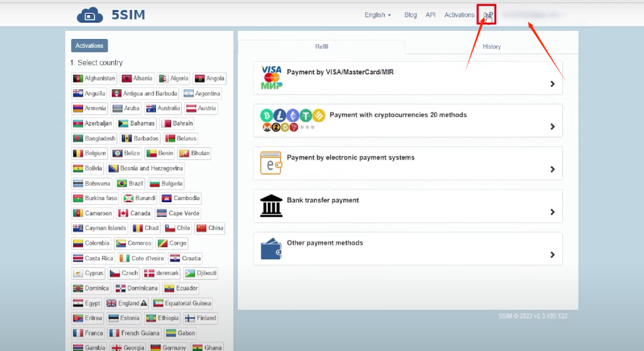Select Bangladesh country
The width and height of the screenshot is (644, 351).
(94, 138)
